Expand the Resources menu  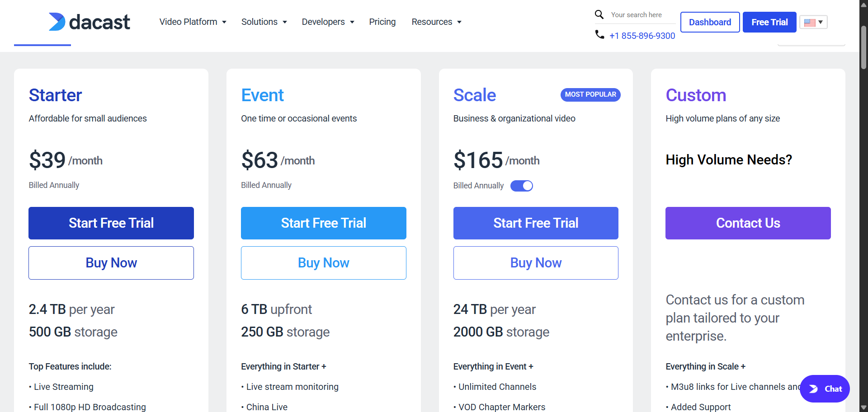(x=436, y=22)
